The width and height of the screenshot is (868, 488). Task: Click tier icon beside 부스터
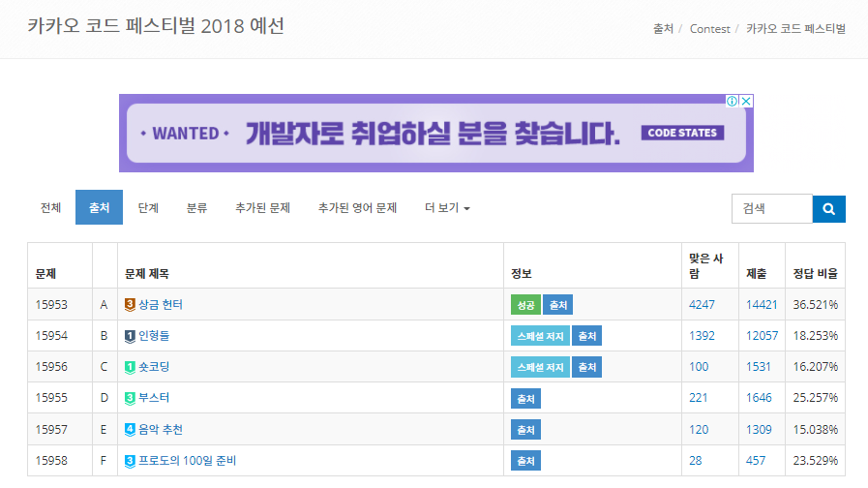[x=130, y=398]
